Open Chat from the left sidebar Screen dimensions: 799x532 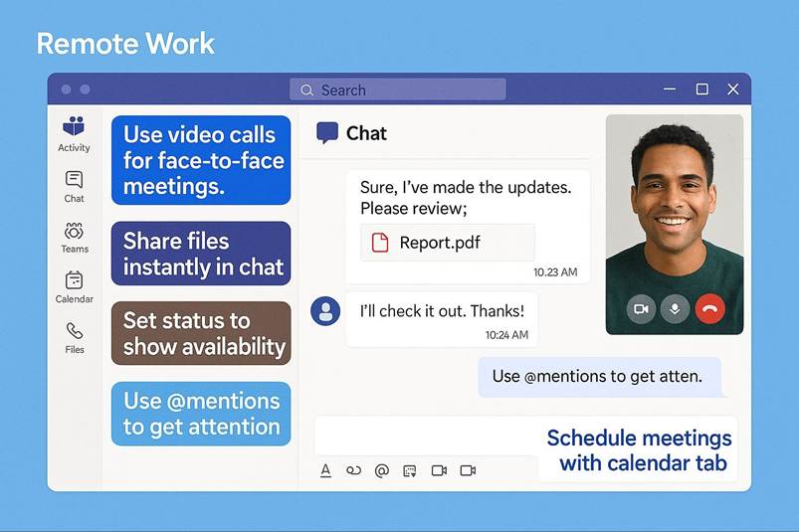[x=74, y=185]
